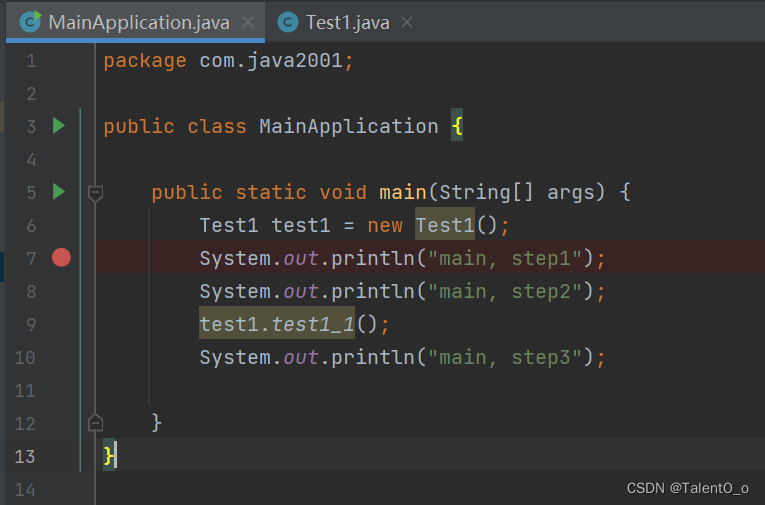Image resolution: width=765 pixels, height=505 pixels.
Task: Click the MainApplication class name
Action: click(349, 126)
